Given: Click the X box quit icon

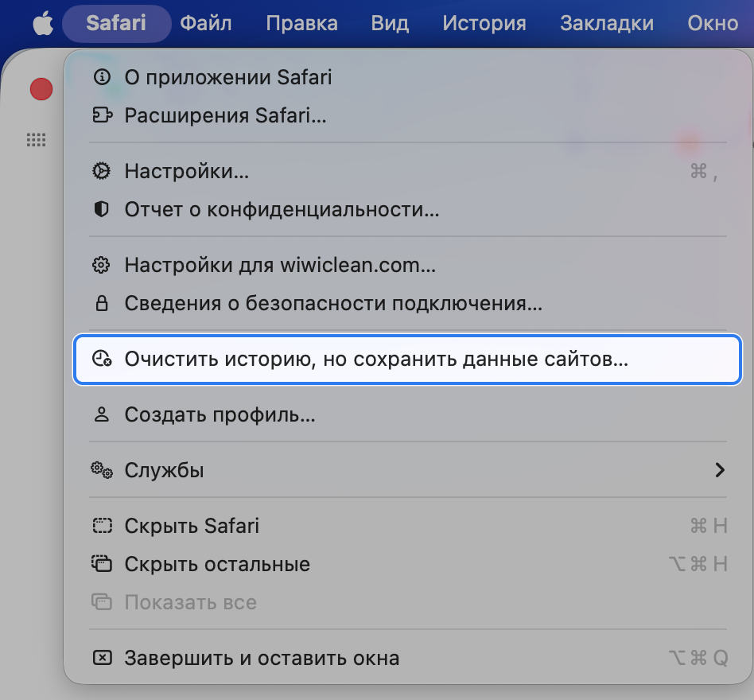Looking at the screenshot, I should click(x=102, y=658).
